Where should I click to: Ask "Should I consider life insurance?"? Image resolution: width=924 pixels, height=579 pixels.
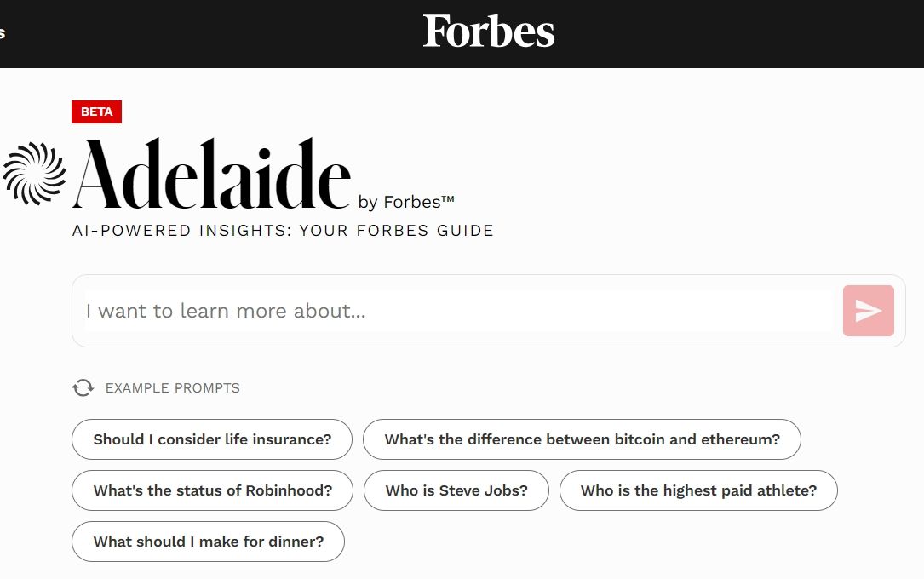[x=211, y=439]
